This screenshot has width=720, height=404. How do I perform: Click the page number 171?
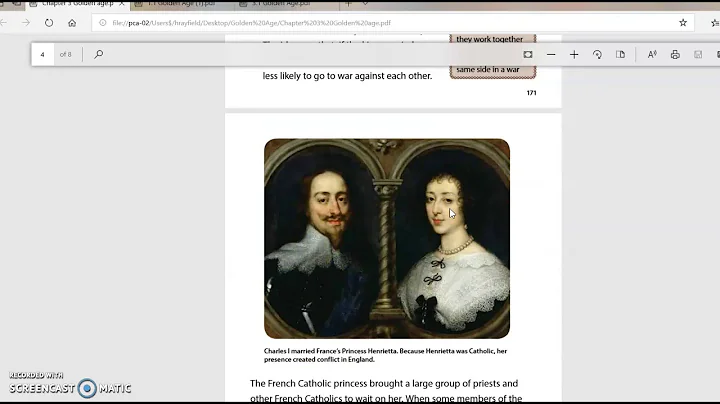coord(531,93)
